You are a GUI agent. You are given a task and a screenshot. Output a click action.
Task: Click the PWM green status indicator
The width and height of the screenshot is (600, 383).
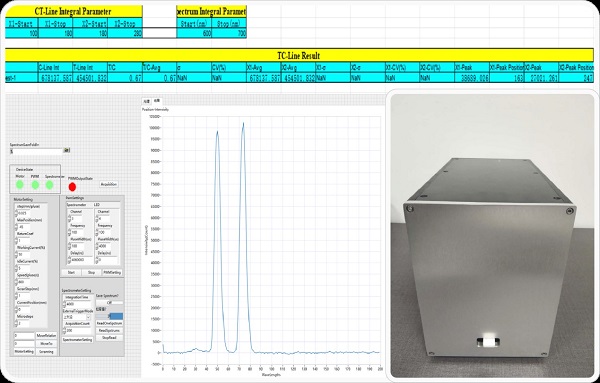pos(35,185)
